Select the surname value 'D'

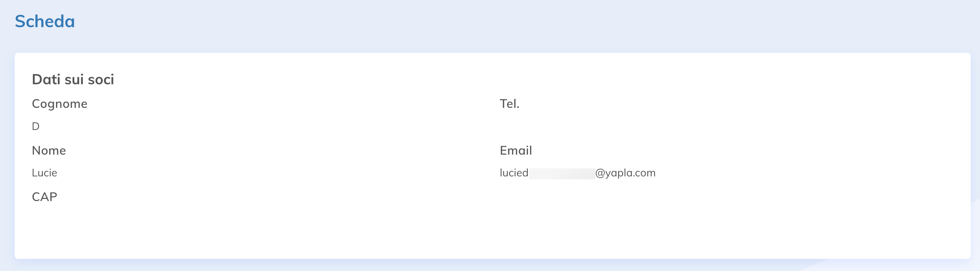[35, 126]
